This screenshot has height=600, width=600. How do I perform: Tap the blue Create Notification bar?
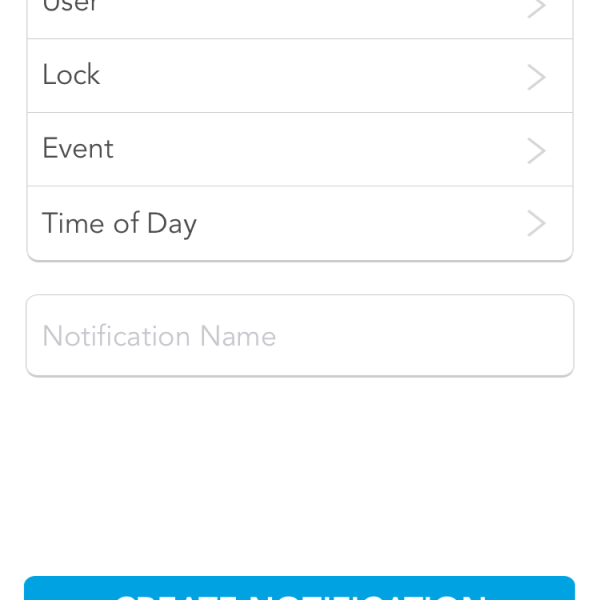point(300,589)
